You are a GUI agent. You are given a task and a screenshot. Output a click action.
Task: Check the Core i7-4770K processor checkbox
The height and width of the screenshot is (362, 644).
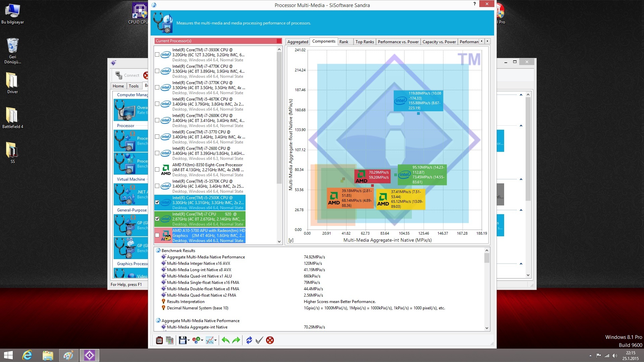coord(157,71)
